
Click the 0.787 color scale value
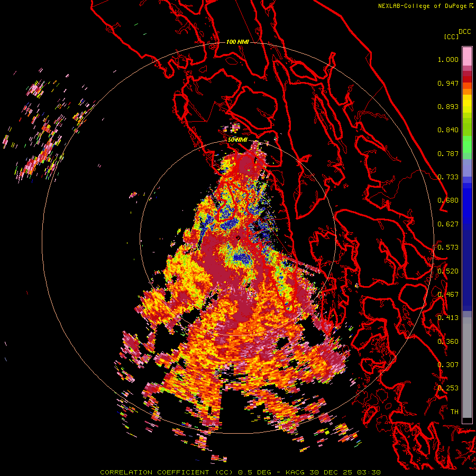coord(448,153)
